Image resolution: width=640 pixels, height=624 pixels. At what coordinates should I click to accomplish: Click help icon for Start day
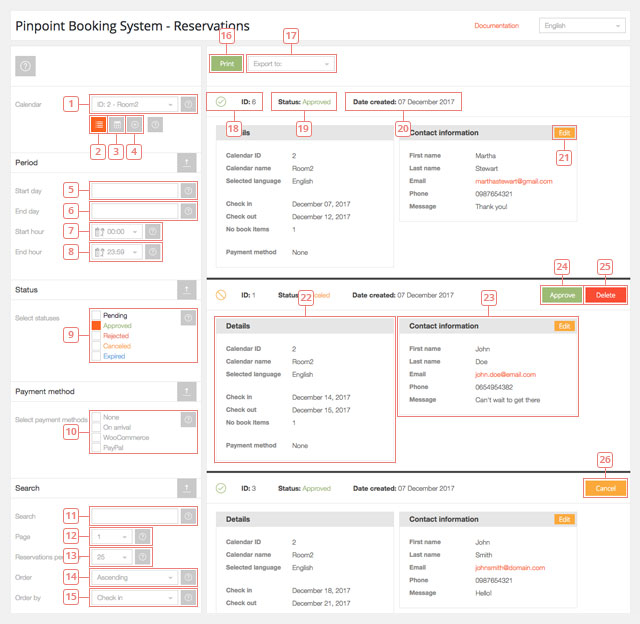click(188, 191)
